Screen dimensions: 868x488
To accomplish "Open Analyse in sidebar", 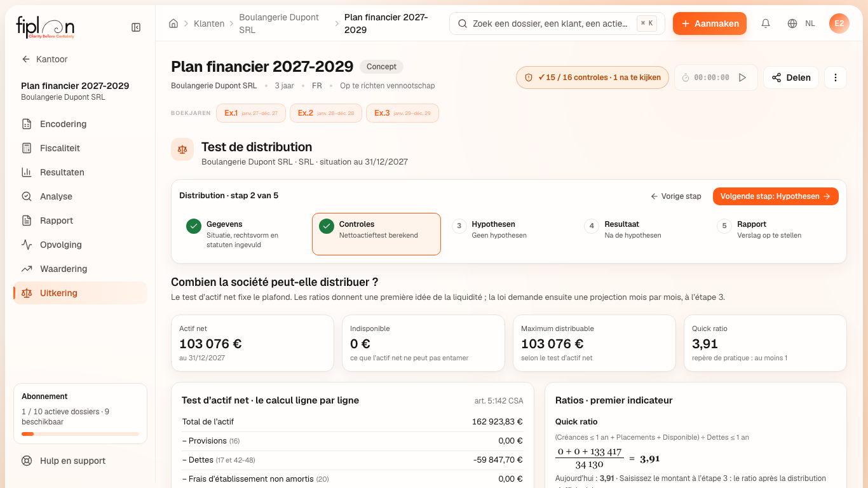I will click(80, 196).
